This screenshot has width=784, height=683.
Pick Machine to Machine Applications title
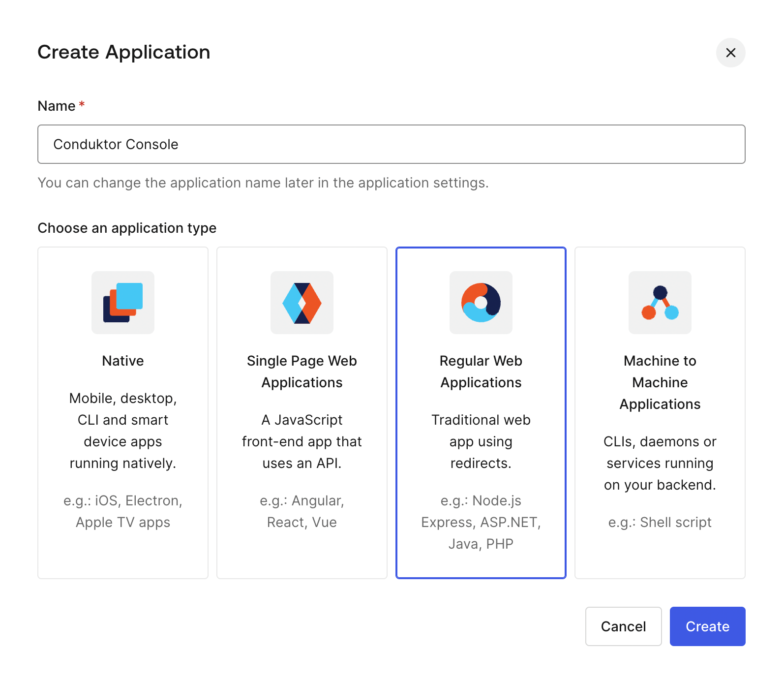coord(660,382)
